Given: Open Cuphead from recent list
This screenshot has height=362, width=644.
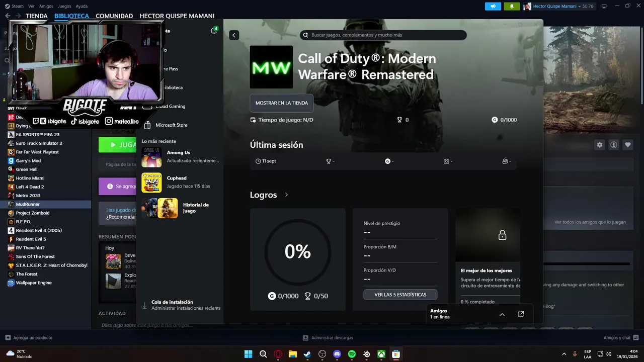Looking at the screenshot, I should (181, 183).
